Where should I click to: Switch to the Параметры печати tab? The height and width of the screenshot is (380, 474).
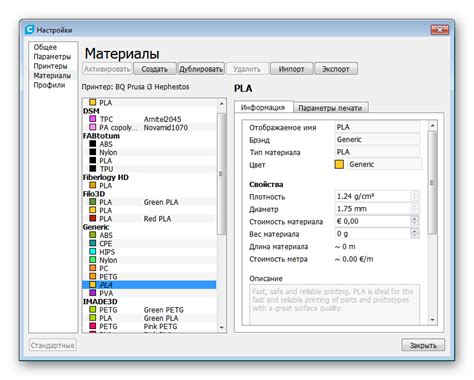click(x=330, y=108)
